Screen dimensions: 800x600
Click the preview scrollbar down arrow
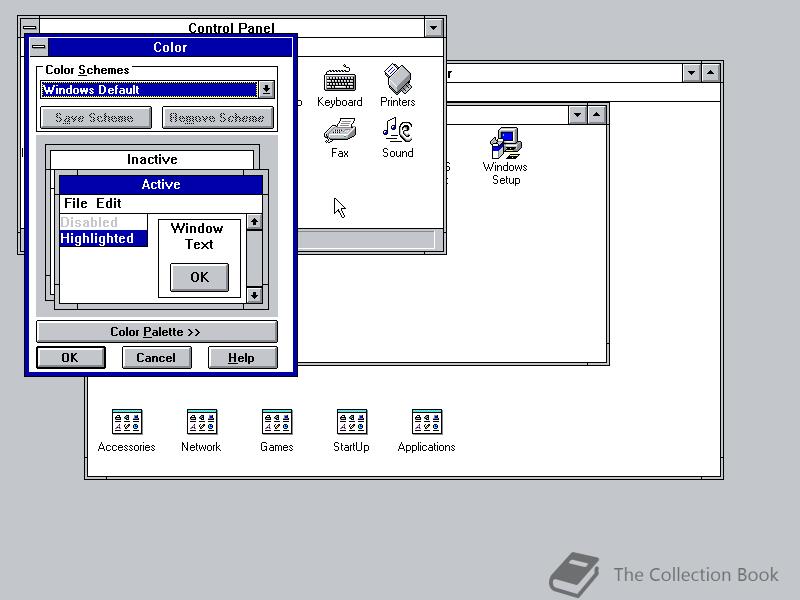[x=254, y=295]
